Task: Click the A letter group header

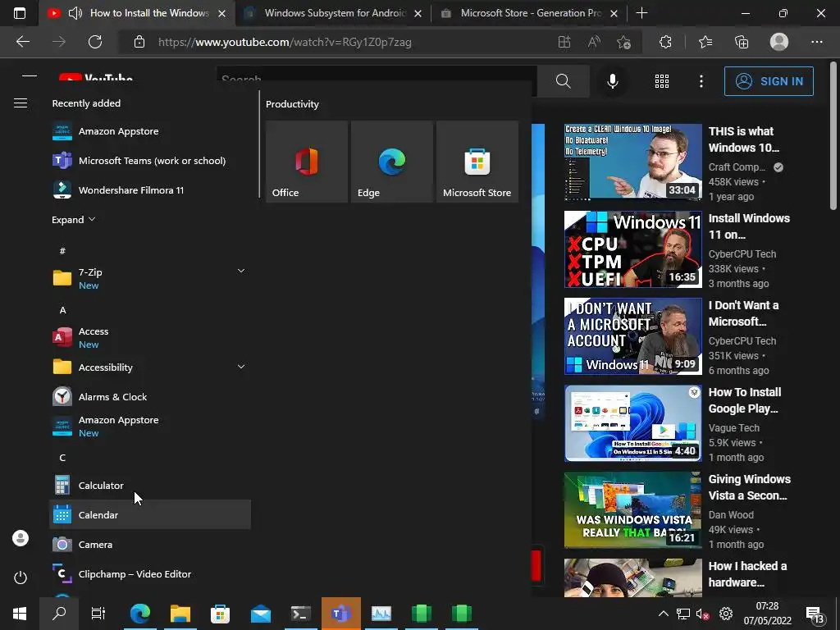Action: click(x=62, y=310)
